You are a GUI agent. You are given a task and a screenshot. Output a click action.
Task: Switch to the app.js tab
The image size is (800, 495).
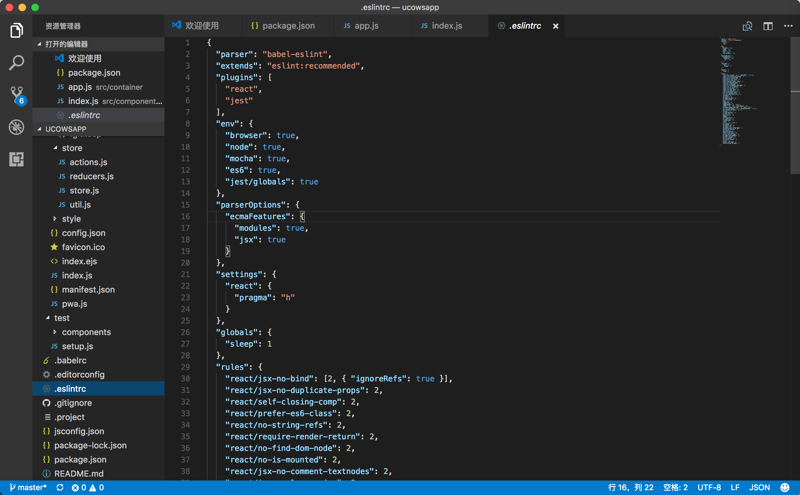366,26
